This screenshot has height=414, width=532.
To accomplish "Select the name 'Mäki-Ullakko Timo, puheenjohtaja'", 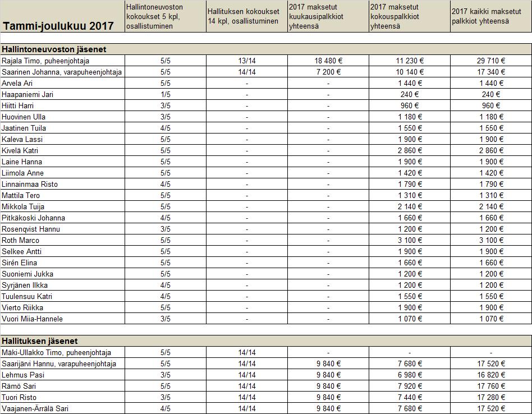I will [56, 352].
